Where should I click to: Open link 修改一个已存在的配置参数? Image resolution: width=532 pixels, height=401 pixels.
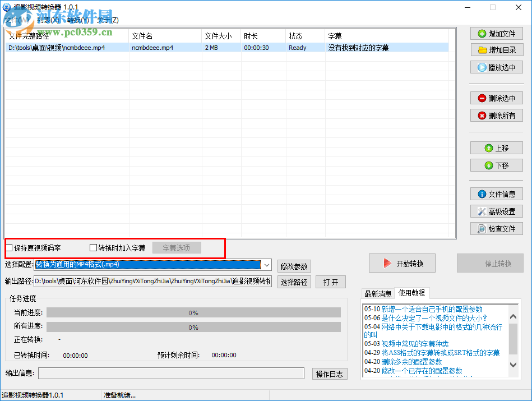422,371
